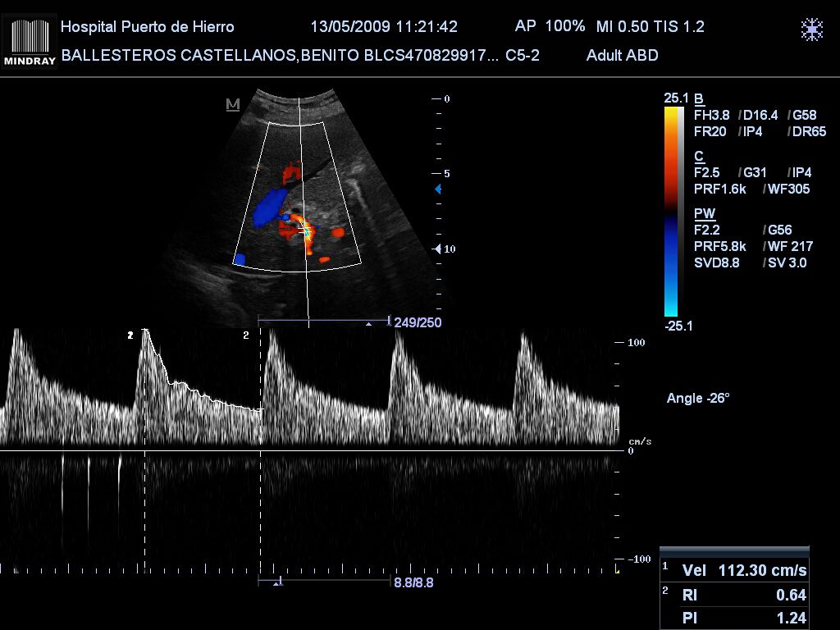Select the B mode parameter heading
The height and width of the screenshot is (630, 840).
coord(699,98)
